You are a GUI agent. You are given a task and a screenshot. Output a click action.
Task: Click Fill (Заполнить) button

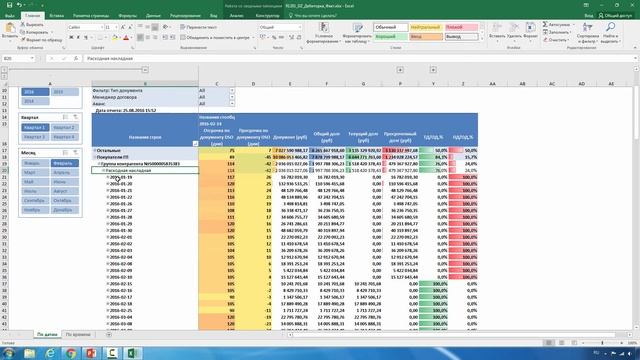coord(556,32)
